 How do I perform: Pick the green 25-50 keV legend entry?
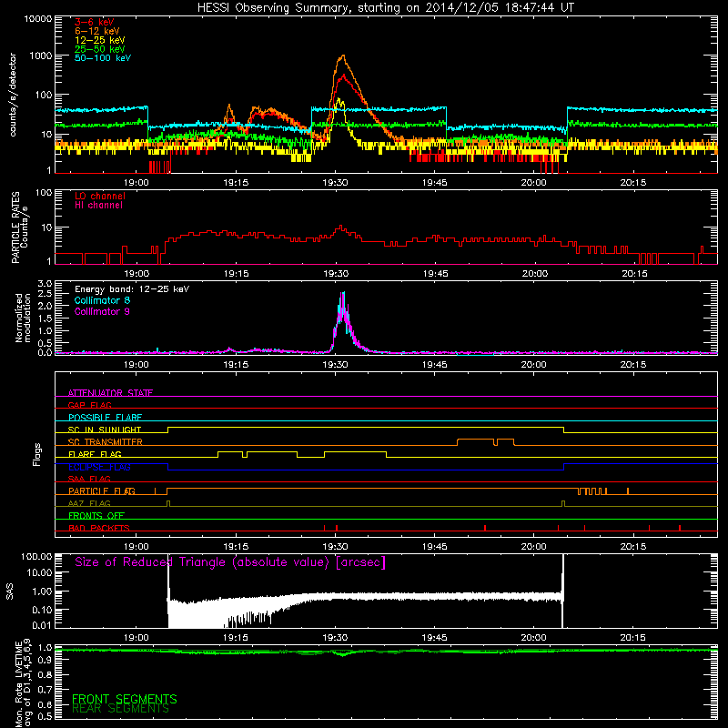point(100,49)
